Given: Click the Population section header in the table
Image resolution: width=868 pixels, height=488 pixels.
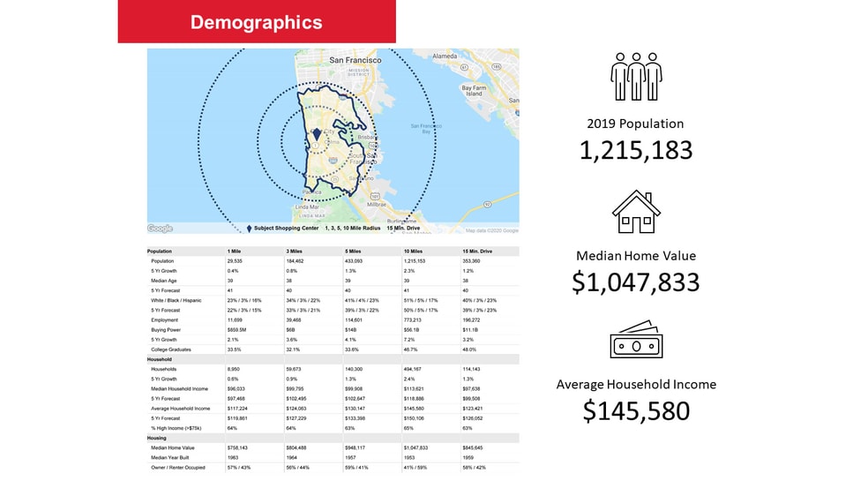Looking at the screenshot, I should point(161,252).
